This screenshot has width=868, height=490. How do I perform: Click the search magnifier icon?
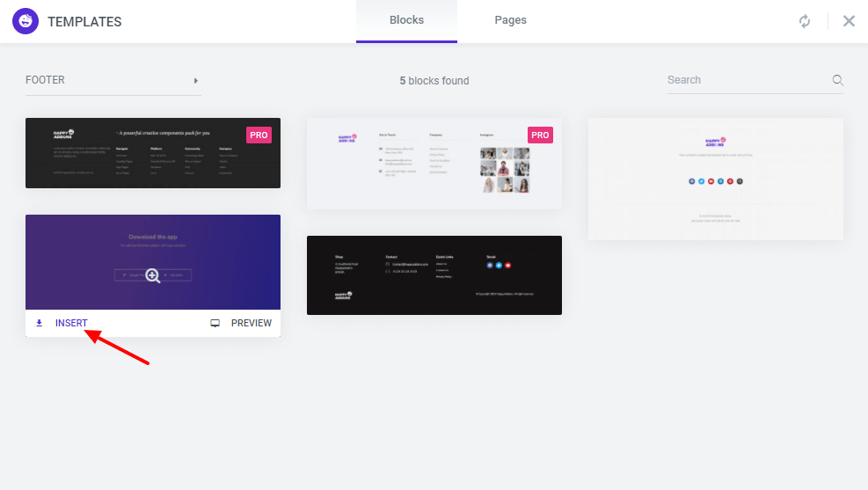(837, 80)
